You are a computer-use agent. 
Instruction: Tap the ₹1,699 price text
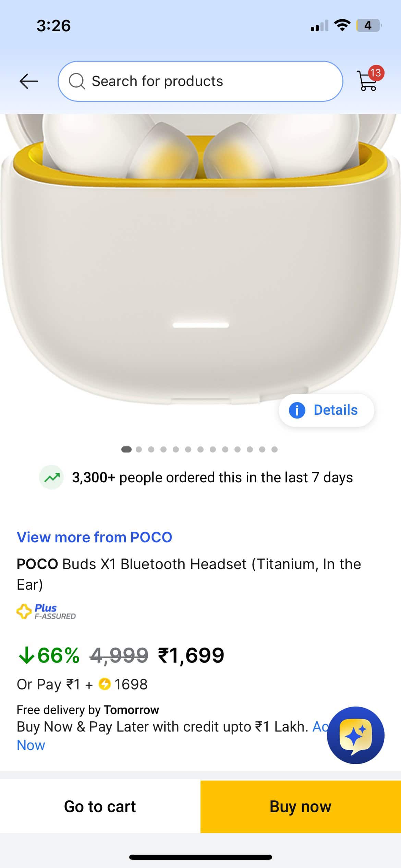tap(191, 655)
